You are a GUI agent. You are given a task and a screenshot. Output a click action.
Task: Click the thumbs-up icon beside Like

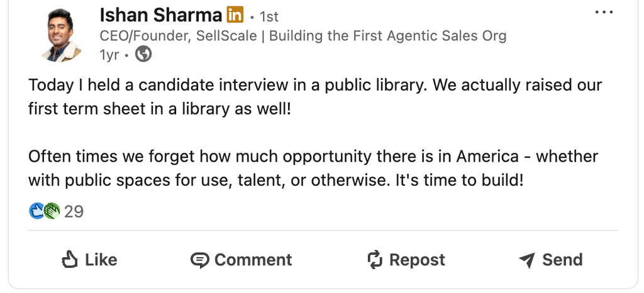(70, 260)
